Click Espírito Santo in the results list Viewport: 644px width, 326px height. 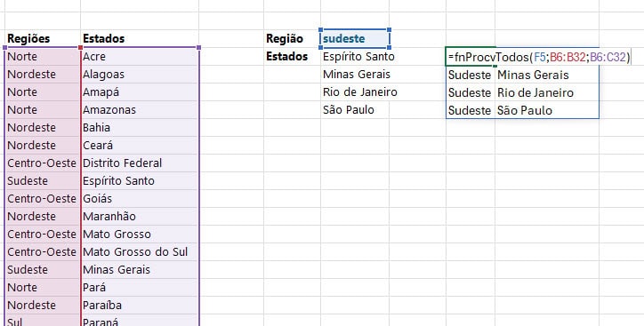click(355, 56)
